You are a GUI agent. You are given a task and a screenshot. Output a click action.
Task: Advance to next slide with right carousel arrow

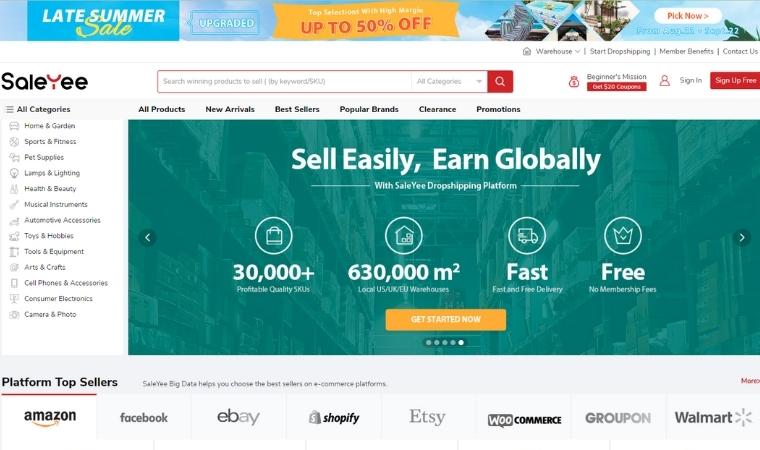(x=742, y=238)
